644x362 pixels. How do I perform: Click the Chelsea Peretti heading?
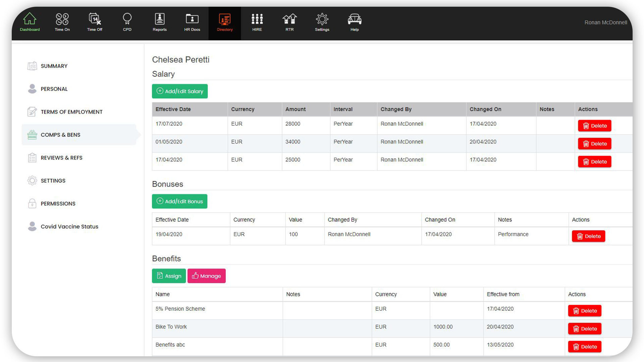[x=180, y=60]
